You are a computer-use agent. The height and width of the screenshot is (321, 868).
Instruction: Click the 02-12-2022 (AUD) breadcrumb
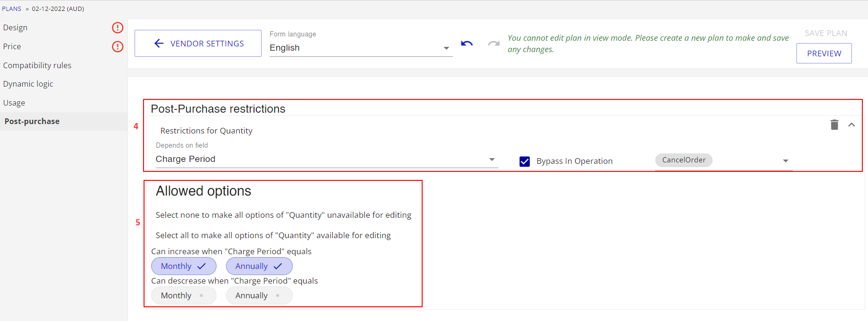pyautogui.click(x=58, y=9)
